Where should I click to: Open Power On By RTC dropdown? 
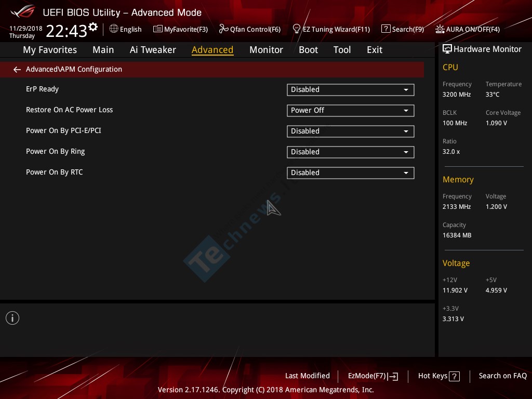[351, 173]
